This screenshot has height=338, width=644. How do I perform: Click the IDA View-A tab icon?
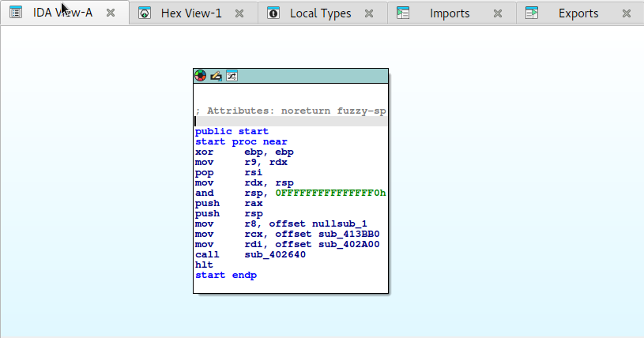[x=16, y=13]
